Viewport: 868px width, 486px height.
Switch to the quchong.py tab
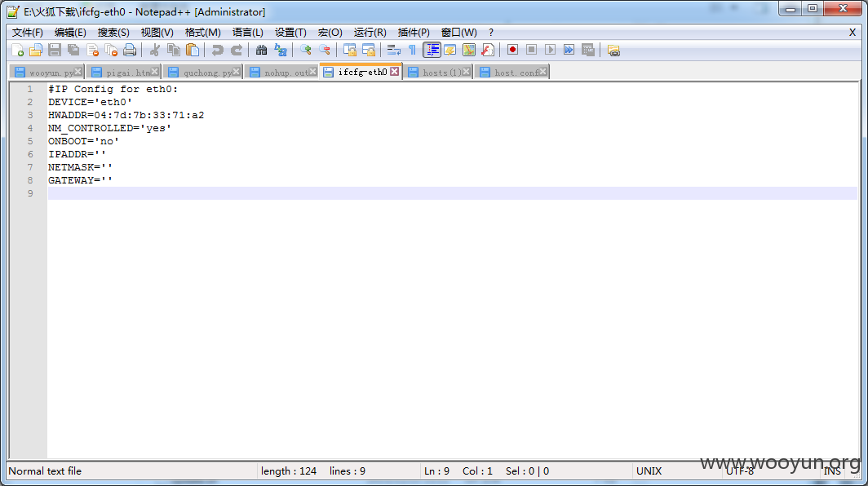pos(202,73)
